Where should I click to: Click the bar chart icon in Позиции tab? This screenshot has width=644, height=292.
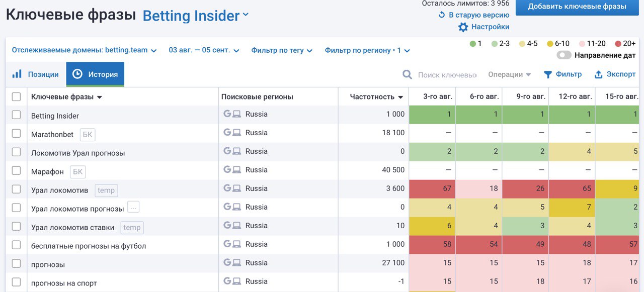[x=17, y=74]
